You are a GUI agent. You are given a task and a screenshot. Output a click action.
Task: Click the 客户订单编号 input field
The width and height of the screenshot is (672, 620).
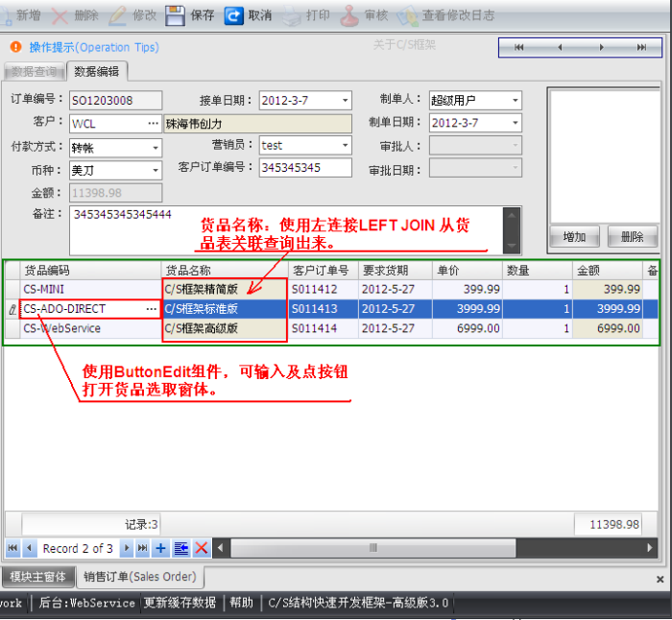point(304,168)
